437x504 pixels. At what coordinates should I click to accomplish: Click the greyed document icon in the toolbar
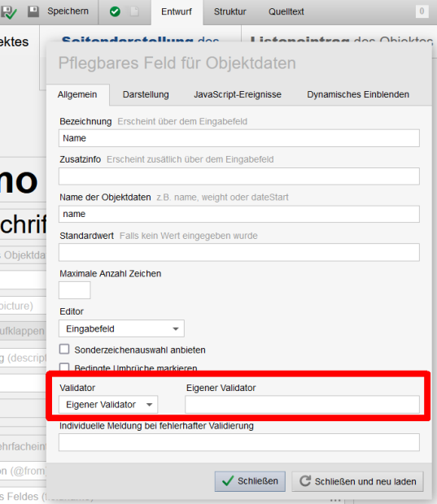coord(134,11)
